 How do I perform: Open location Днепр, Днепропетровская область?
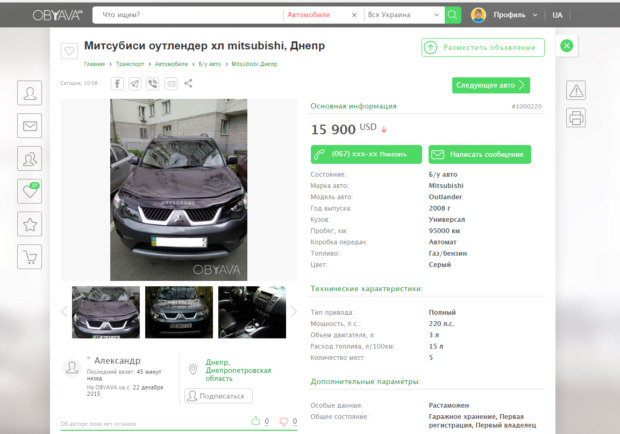click(x=238, y=370)
